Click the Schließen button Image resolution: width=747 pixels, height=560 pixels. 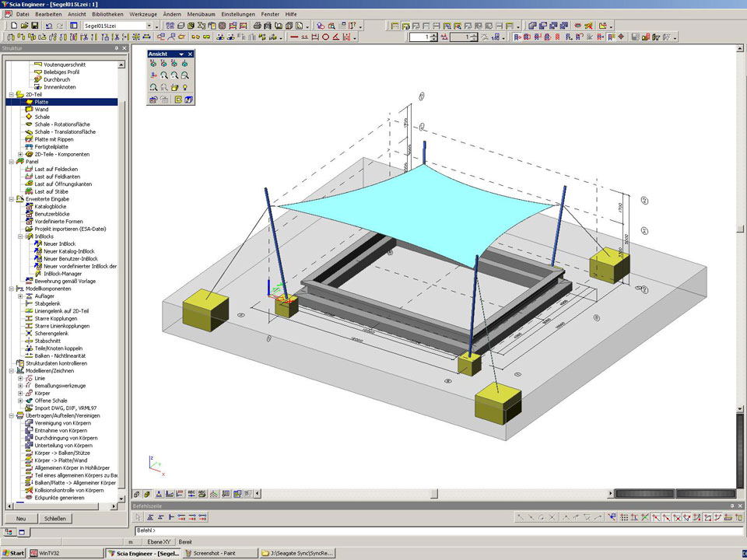click(x=54, y=518)
